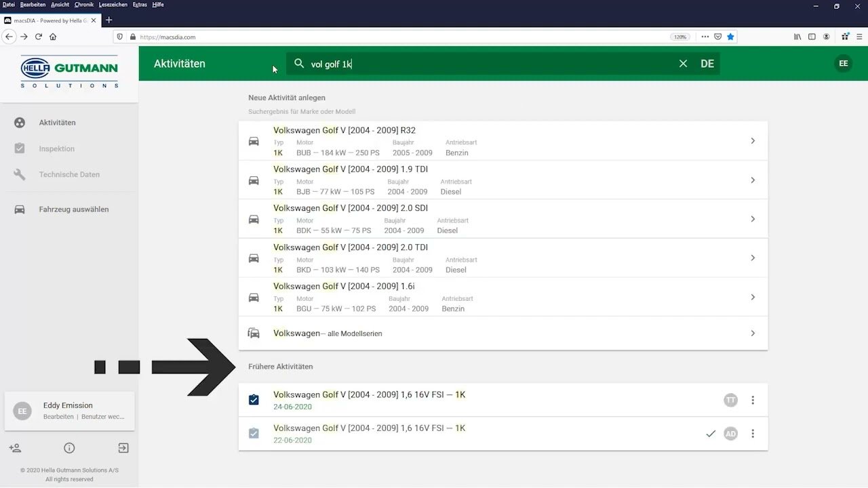Click the EE avatar in user card
The image size is (868, 488).
[x=22, y=411]
